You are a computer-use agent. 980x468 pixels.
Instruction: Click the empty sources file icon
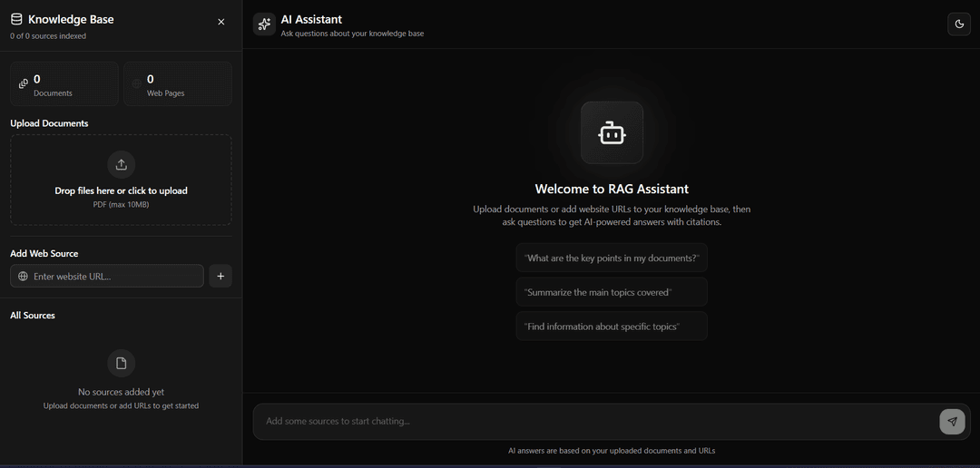[121, 364]
